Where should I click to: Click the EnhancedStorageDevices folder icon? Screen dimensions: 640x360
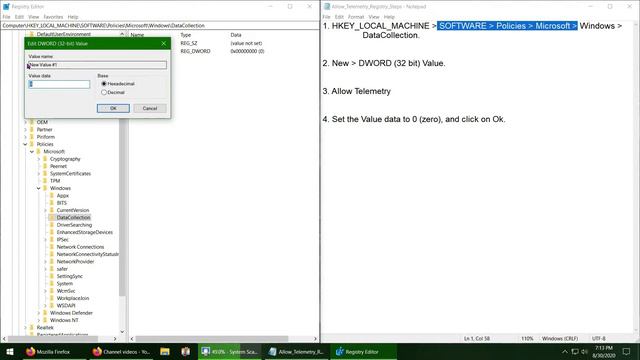click(x=52, y=232)
